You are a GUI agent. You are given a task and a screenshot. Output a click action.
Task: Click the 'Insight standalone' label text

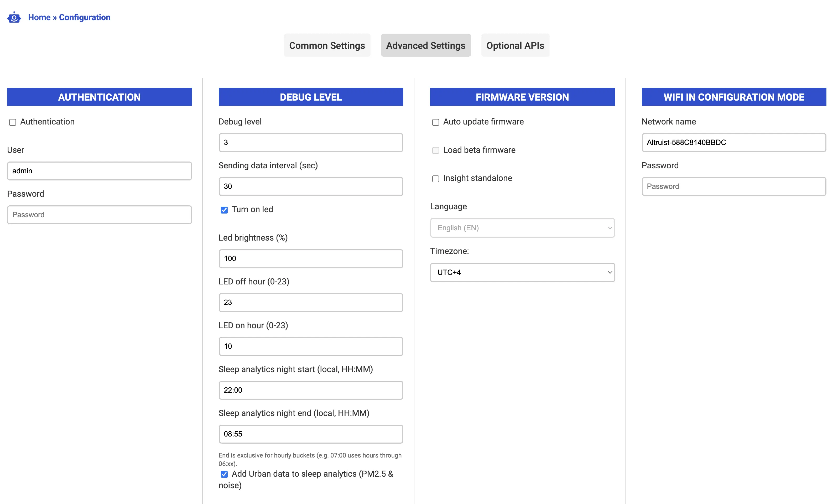coord(477,178)
